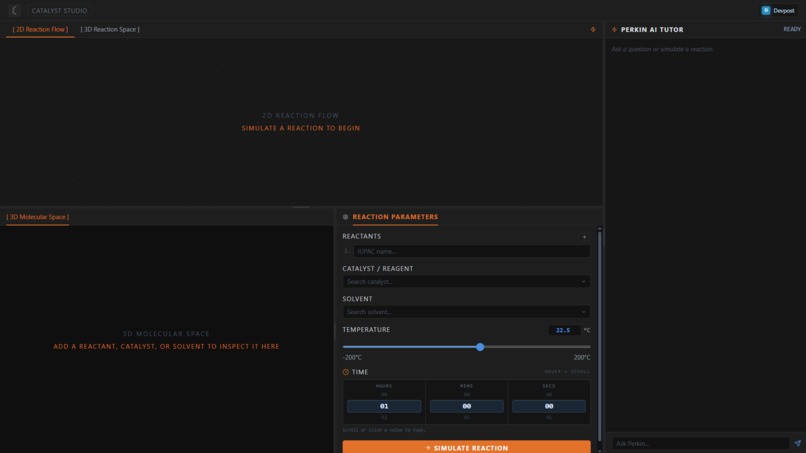Click the divider handle between flow and lower panels

tap(301, 207)
